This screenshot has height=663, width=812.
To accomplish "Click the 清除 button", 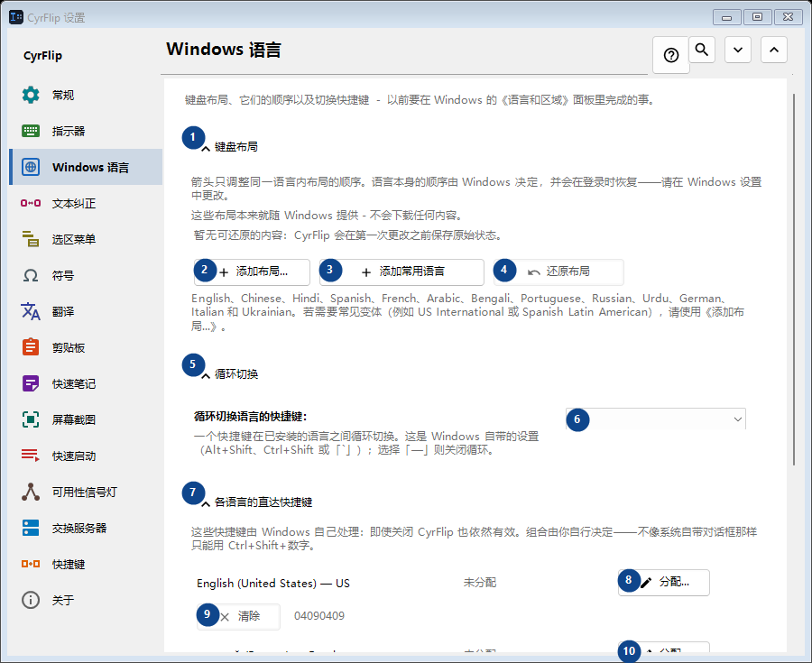I will coord(239,617).
